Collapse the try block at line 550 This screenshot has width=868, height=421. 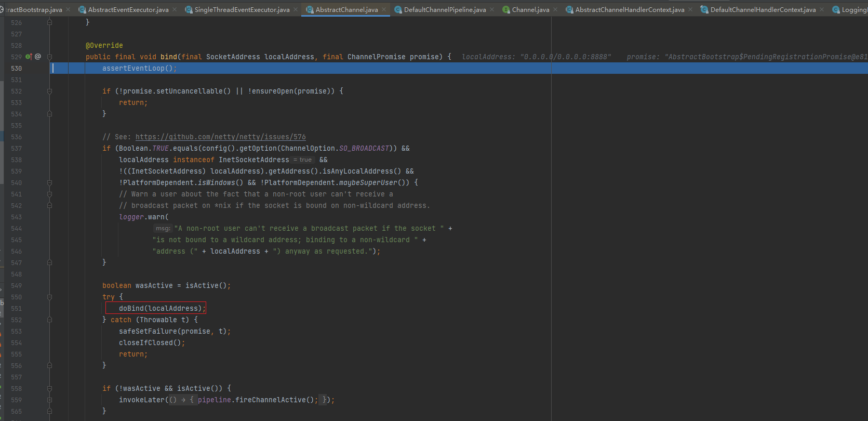(49, 297)
